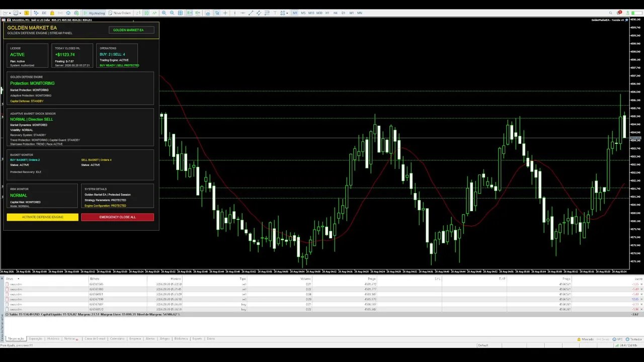The height and width of the screenshot is (362, 644).
Task: Switch to M15 timeframe
Action: pyautogui.click(x=311, y=13)
